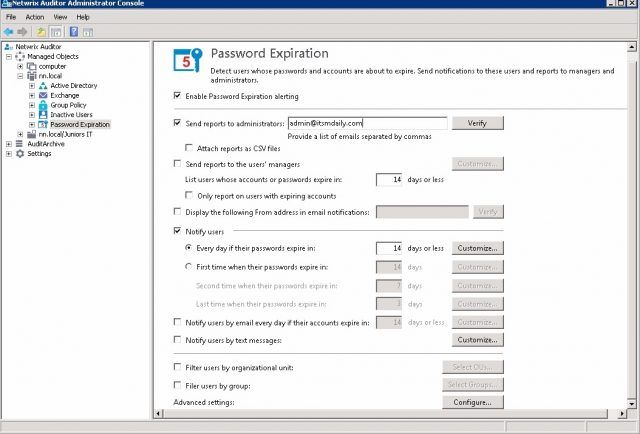Select First time when passwords expire radio
Screen dimensions: 640x434
coord(188,267)
